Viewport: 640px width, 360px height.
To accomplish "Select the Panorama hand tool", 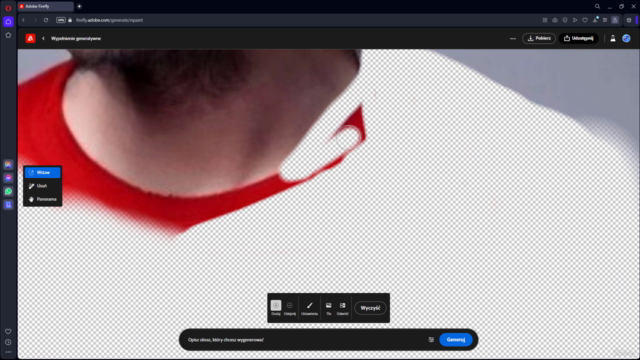I will coord(42,199).
